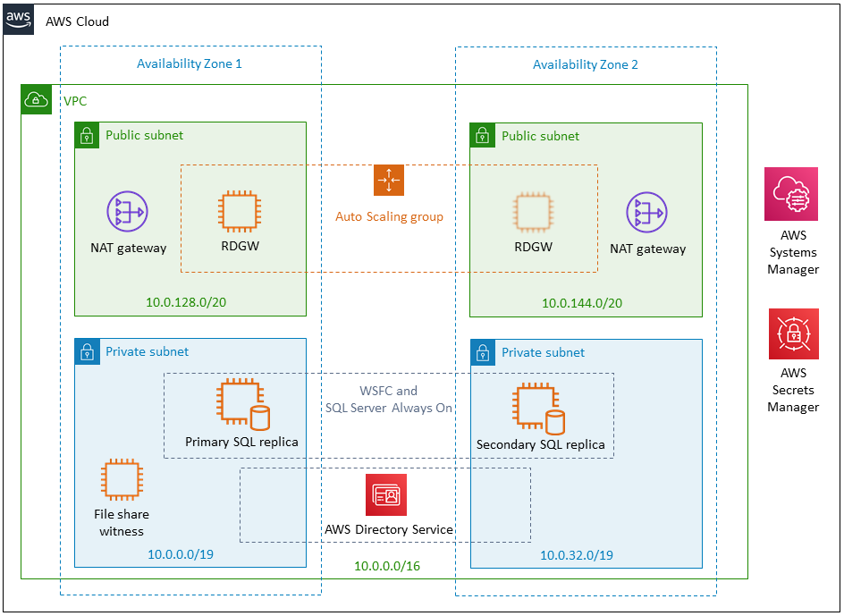Screen dimensions: 844x616
Task: Select the VPC cloud icon
Action: tap(35, 99)
